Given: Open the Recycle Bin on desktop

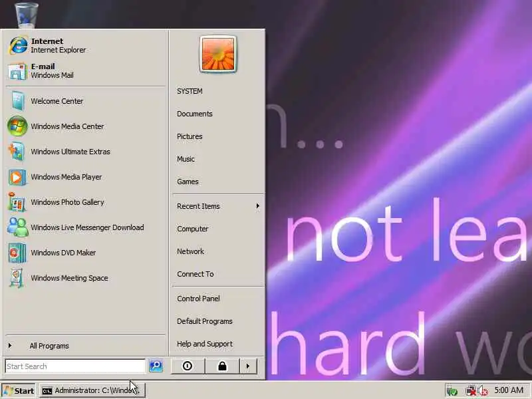Looking at the screenshot, I should coord(27,15).
